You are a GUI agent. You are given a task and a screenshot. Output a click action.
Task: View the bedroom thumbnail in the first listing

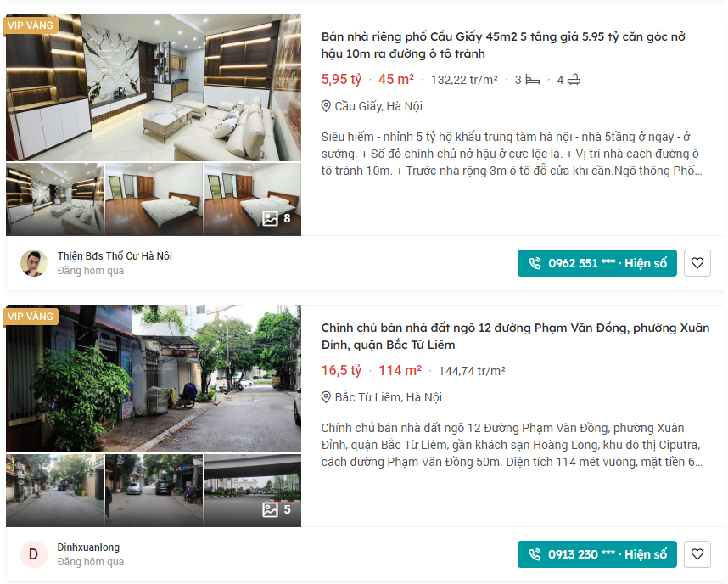(x=154, y=199)
